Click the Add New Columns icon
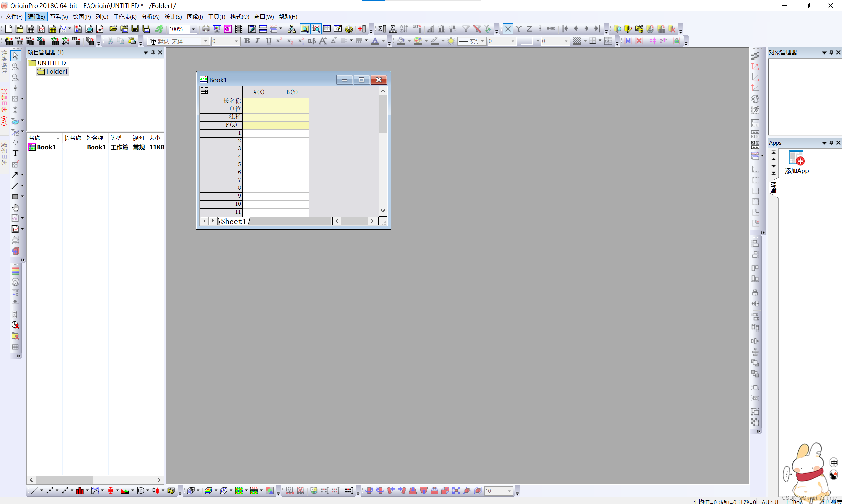Image resolution: width=842 pixels, height=504 pixels. click(x=362, y=29)
